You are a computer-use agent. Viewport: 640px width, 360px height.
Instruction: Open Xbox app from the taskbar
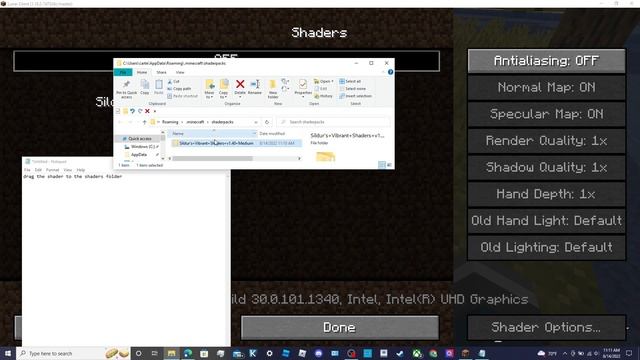(x=416, y=353)
